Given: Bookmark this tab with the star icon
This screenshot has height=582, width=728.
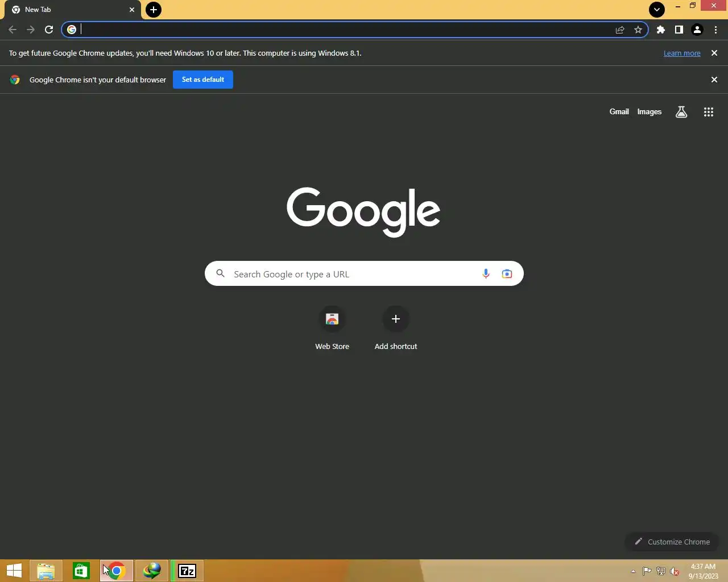Looking at the screenshot, I should point(638,30).
